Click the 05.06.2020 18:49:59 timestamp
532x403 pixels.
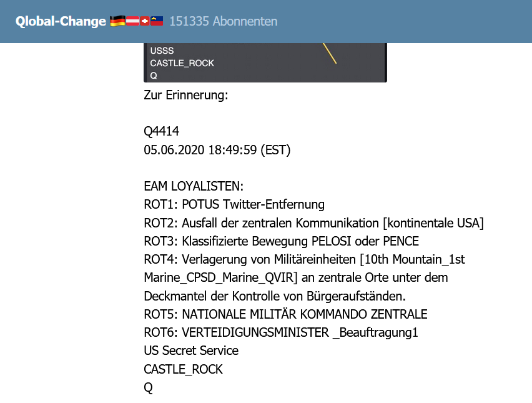pyautogui.click(x=217, y=149)
